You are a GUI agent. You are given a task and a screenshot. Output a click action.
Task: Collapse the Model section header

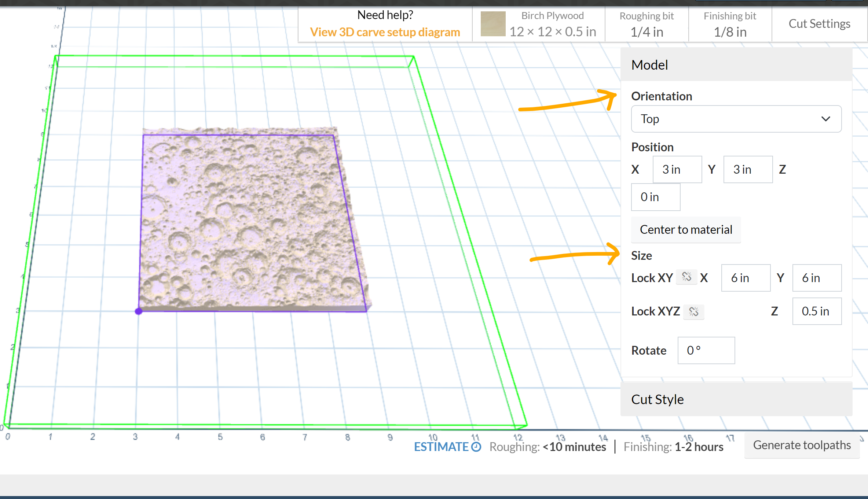(x=736, y=64)
